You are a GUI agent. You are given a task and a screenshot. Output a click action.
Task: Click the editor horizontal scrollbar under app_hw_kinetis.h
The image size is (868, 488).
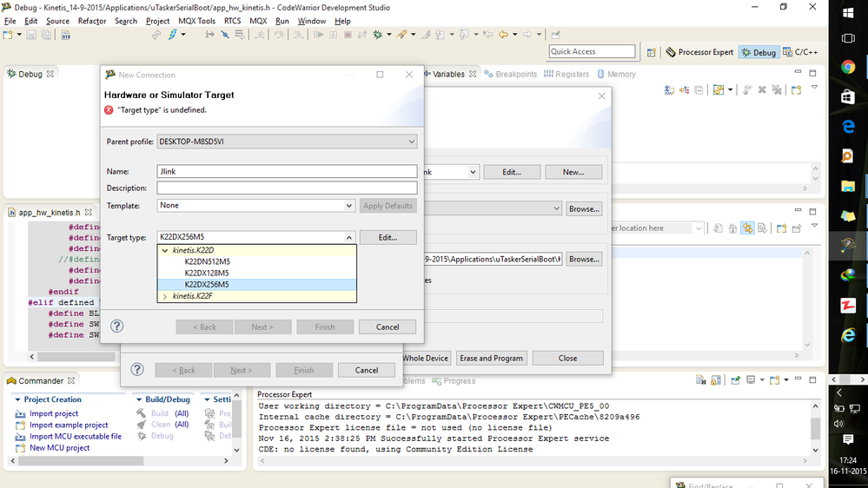click(x=76, y=357)
